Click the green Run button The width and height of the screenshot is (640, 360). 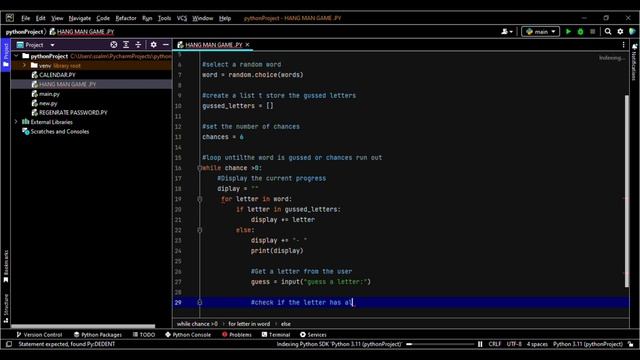(568, 31)
